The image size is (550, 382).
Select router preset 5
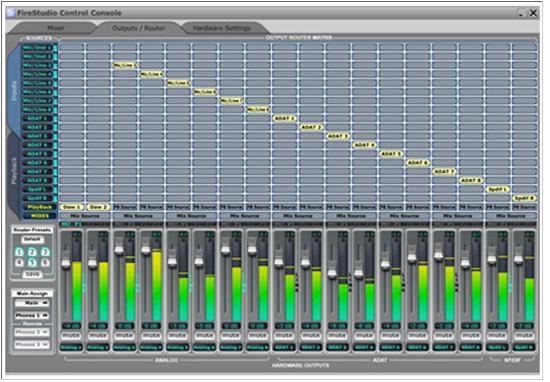click(32, 263)
